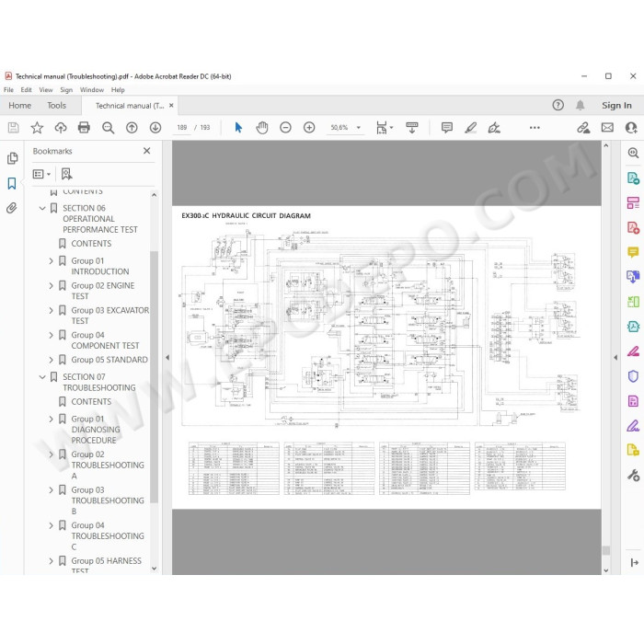Expand Group 02 ENGINE TEST bookmark
644x644 pixels.
click(51, 285)
